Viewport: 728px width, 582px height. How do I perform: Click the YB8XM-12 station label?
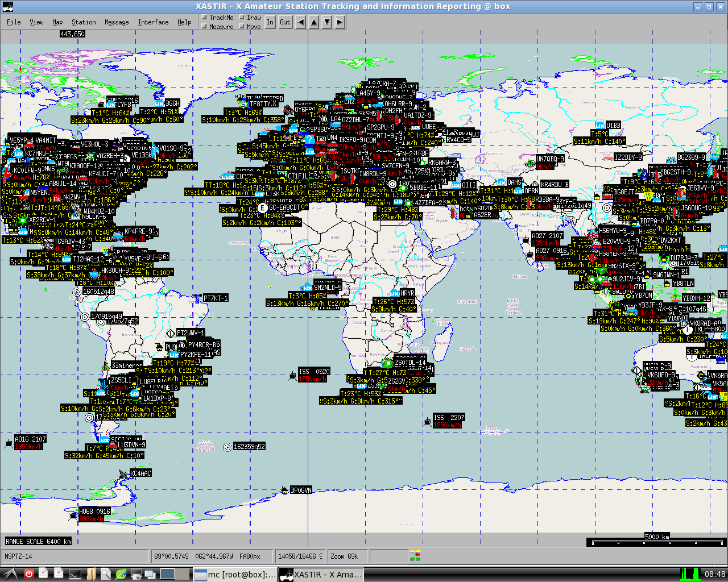(696, 298)
